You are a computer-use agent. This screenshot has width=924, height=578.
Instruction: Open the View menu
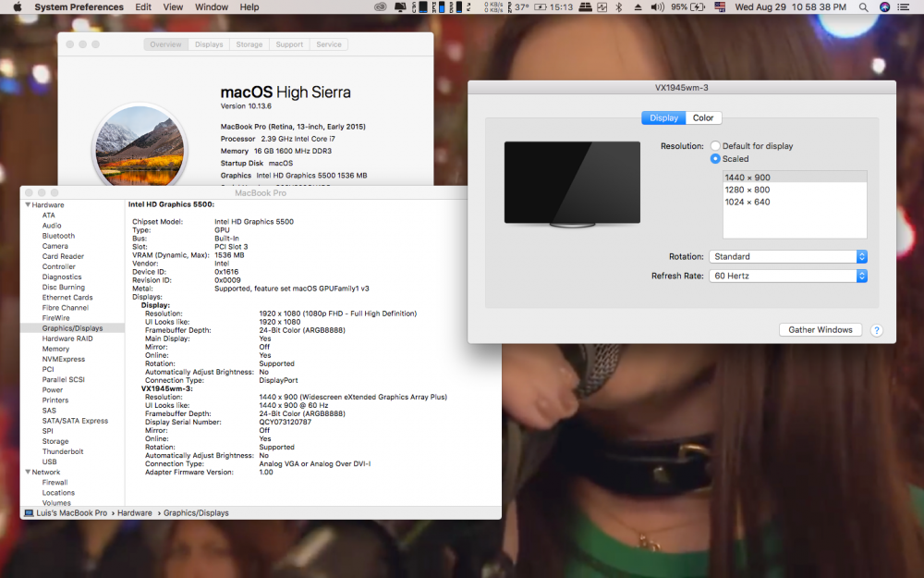[173, 7]
